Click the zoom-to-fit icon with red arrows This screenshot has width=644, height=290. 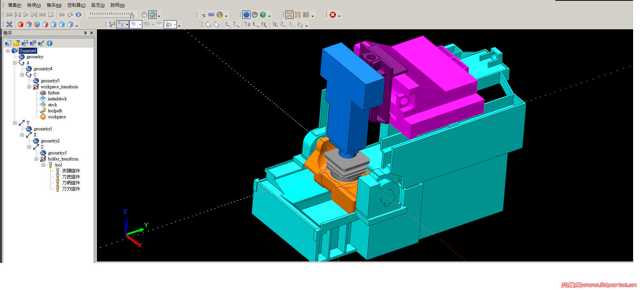pos(9,24)
